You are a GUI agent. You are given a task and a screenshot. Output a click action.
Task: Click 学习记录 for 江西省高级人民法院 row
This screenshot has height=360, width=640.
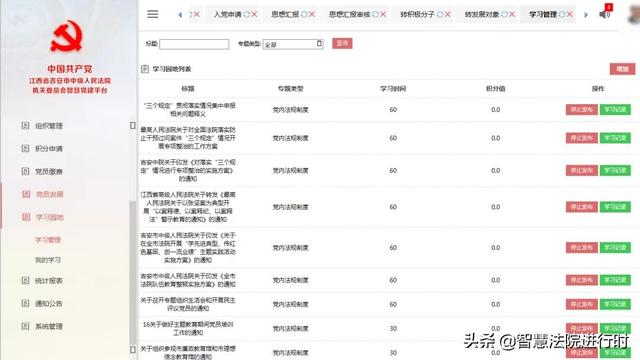(615, 207)
